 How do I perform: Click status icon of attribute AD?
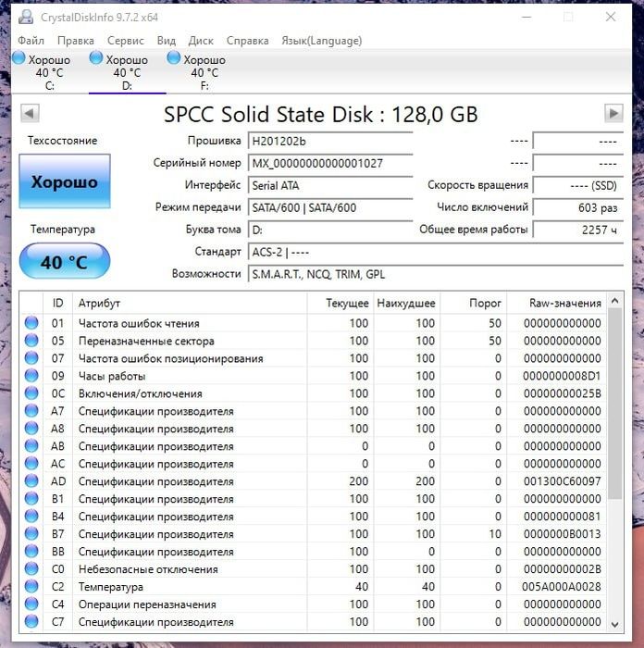[x=31, y=480]
